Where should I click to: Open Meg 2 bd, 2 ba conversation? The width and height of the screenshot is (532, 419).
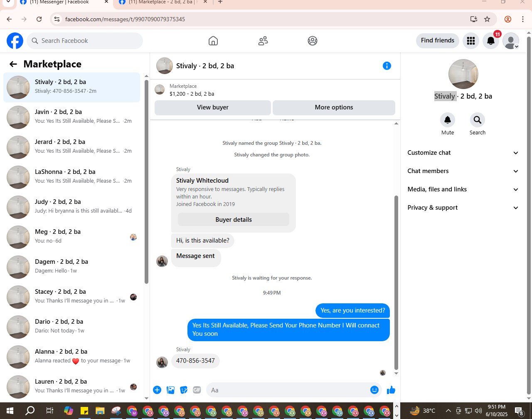[x=72, y=237]
